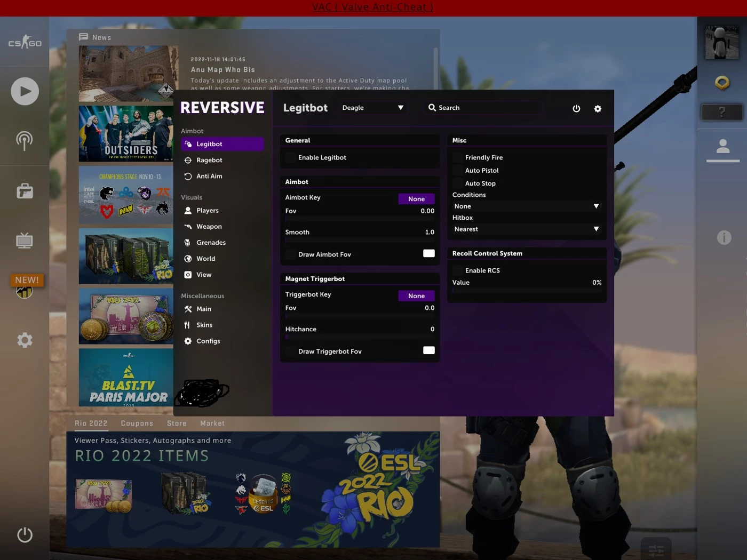Switch to Rio 2022 tab

click(91, 423)
